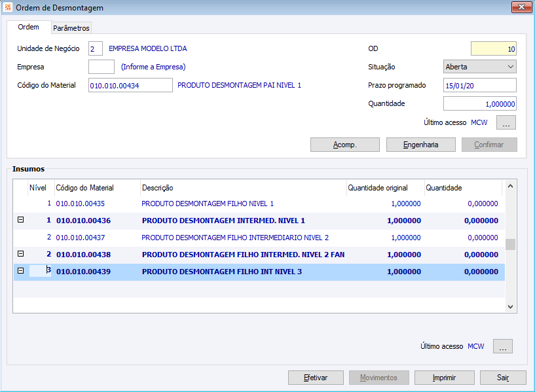Click PRODUTO DESMONTAGEM FILHO INT NIVEL 3 description

click(x=222, y=272)
